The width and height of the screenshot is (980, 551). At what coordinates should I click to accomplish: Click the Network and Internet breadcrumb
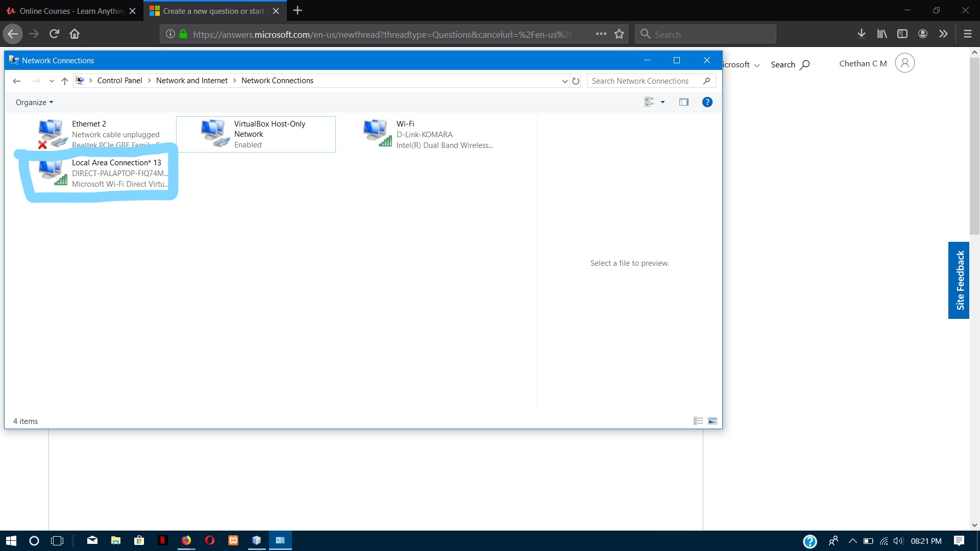coord(192,81)
